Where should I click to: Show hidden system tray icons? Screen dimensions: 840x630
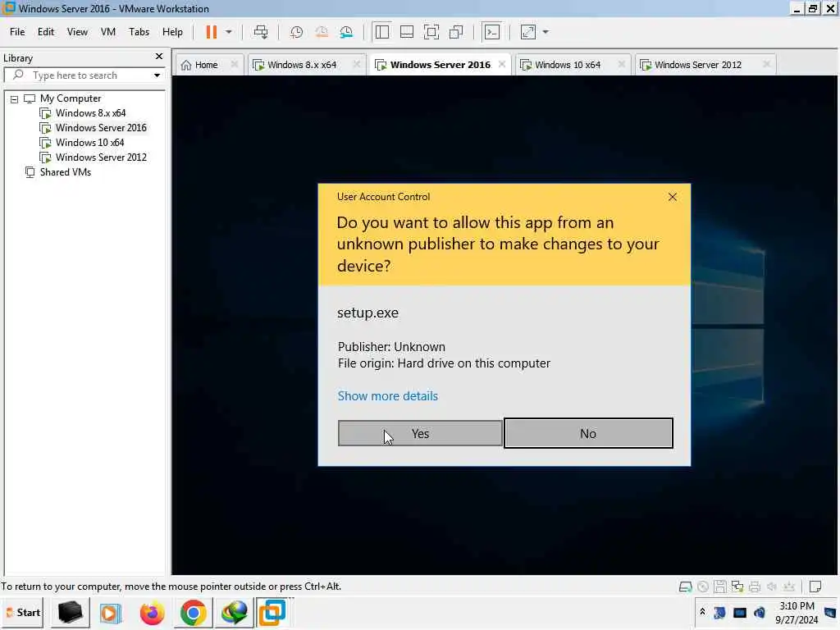(x=702, y=612)
